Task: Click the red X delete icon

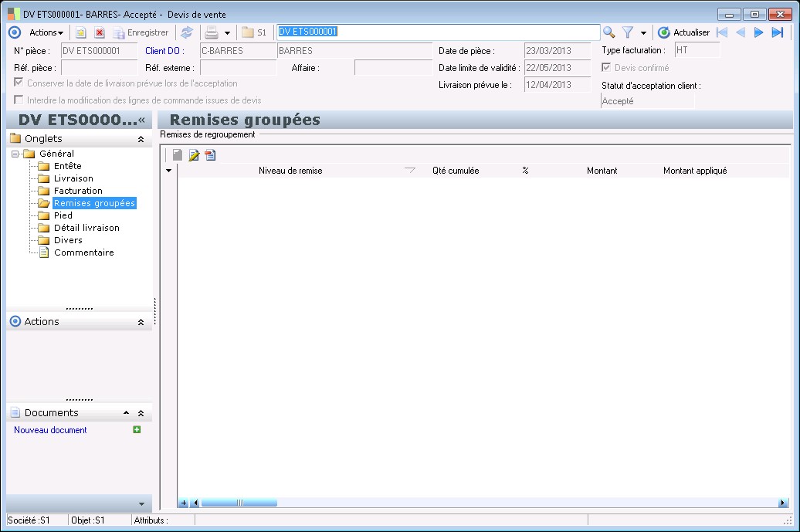Action: 100,32
